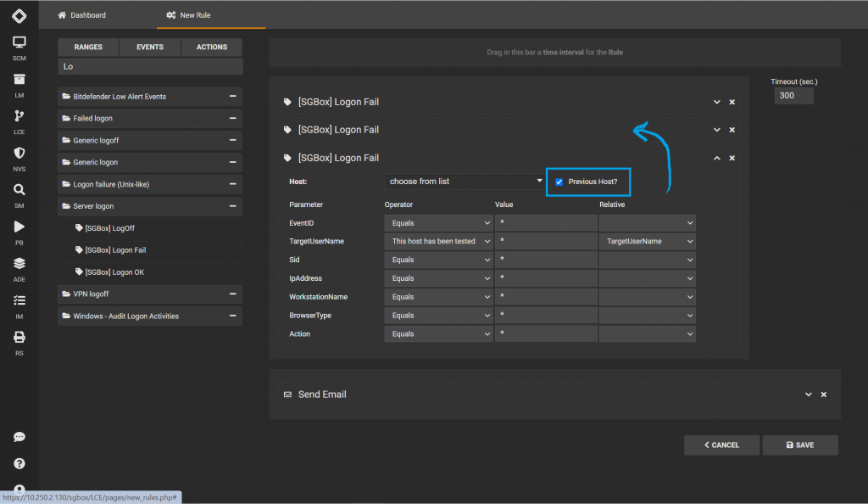The image size is (868, 504).
Task: Open TargetUserName operator dropdown
Action: tap(438, 242)
